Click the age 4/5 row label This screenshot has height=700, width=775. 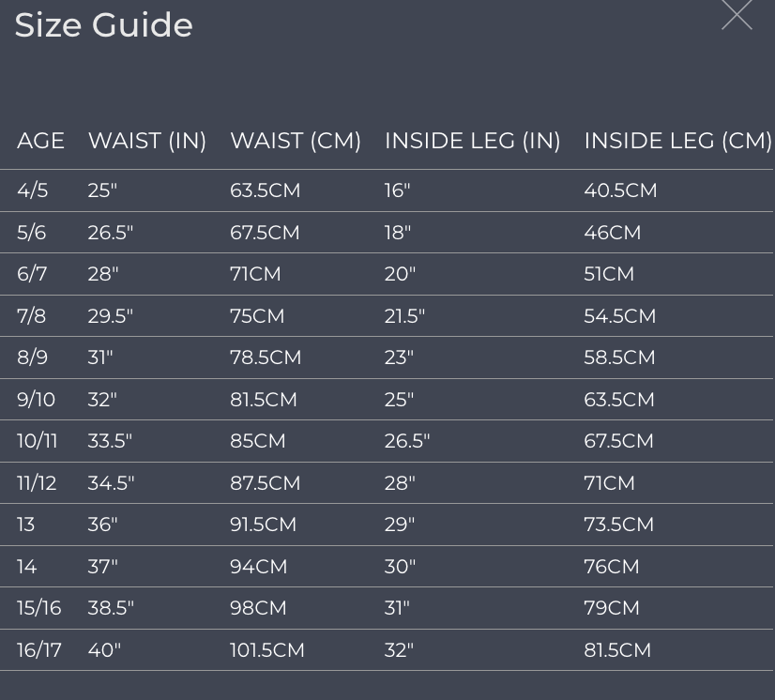(x=33, y=190)
